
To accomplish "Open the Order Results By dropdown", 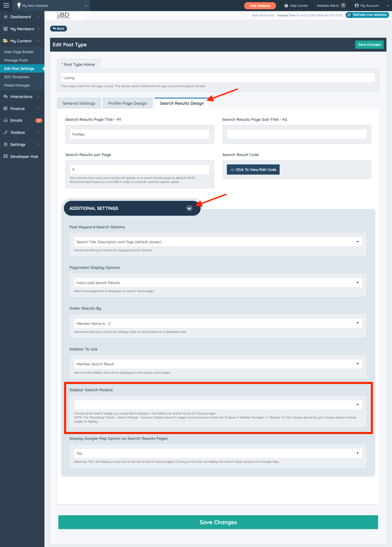I will coord(218,323).
